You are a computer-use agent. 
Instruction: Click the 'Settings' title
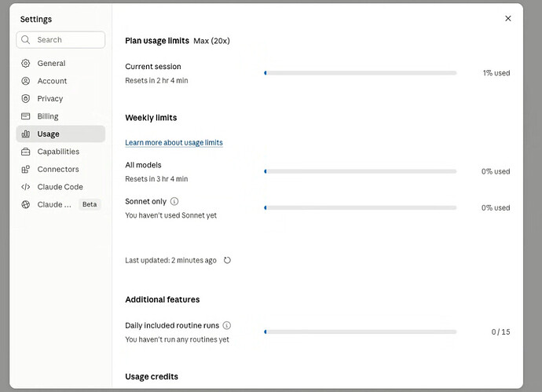click(x=36, y=20)
